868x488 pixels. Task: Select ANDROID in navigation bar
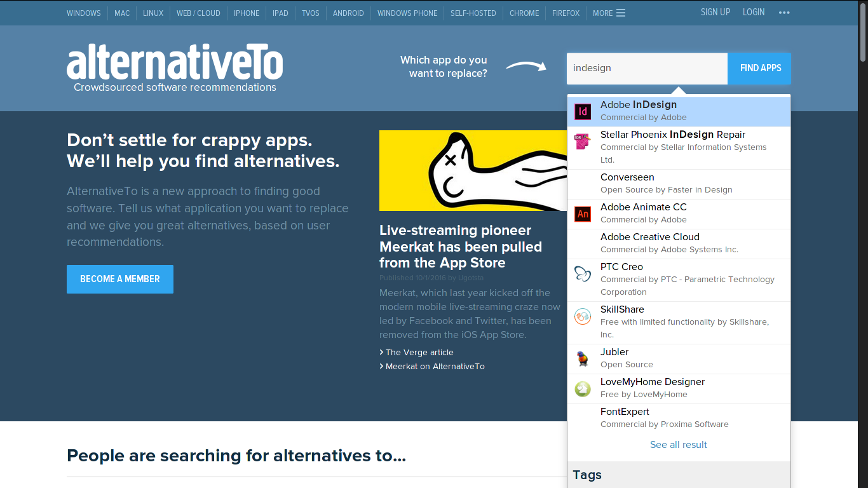click(348, 13)
